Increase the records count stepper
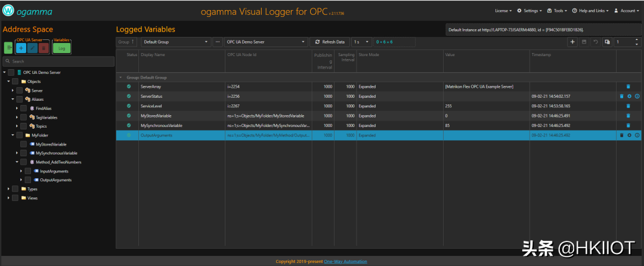This screenshot has height=266, width=644. pyautogui.click(x=637, y=40)
